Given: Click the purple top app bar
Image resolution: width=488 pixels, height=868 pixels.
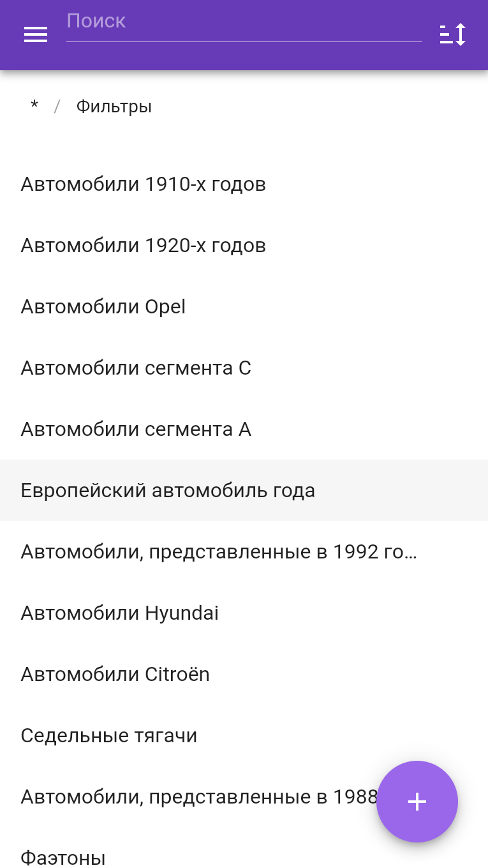Looking at the screenshot, I should click(x=244, y=35).
